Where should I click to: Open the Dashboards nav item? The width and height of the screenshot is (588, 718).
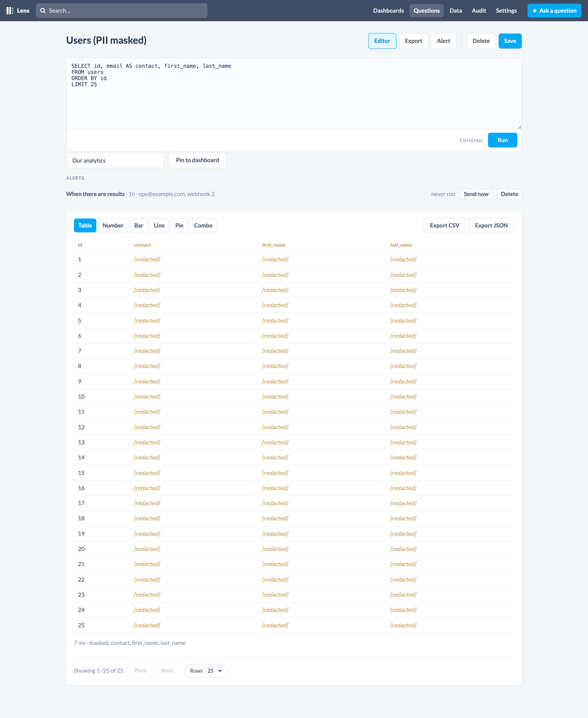coord(389,10)
